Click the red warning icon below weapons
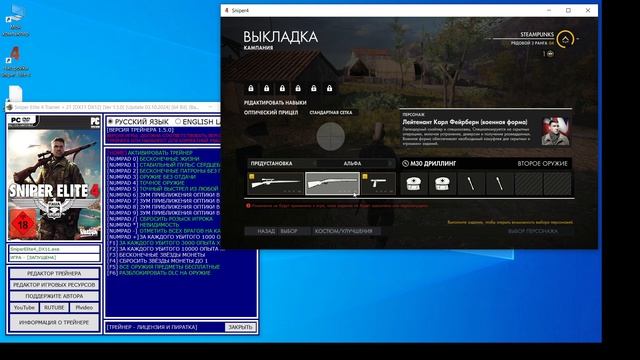This screenshot has width=640, height=360. (248, 206)
